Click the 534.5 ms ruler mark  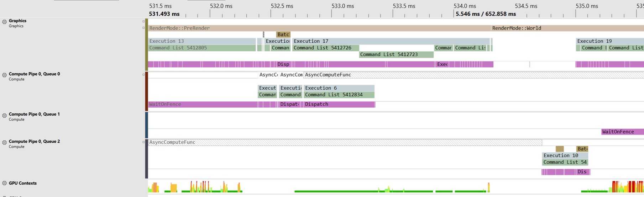tap(526, 6)
